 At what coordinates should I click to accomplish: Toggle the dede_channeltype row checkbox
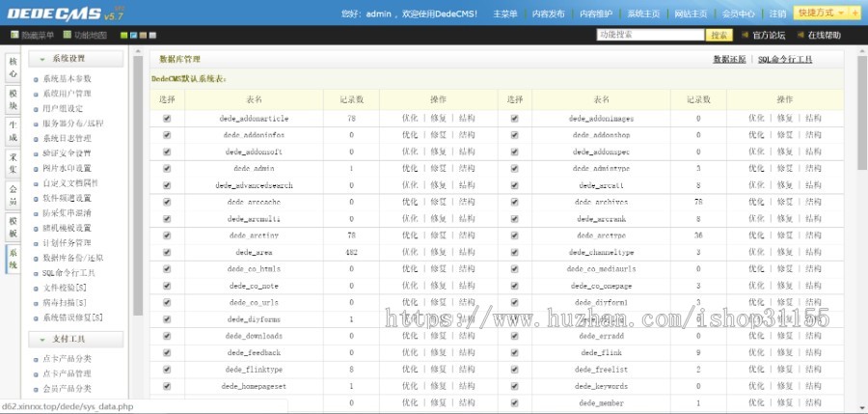point(515,252)
